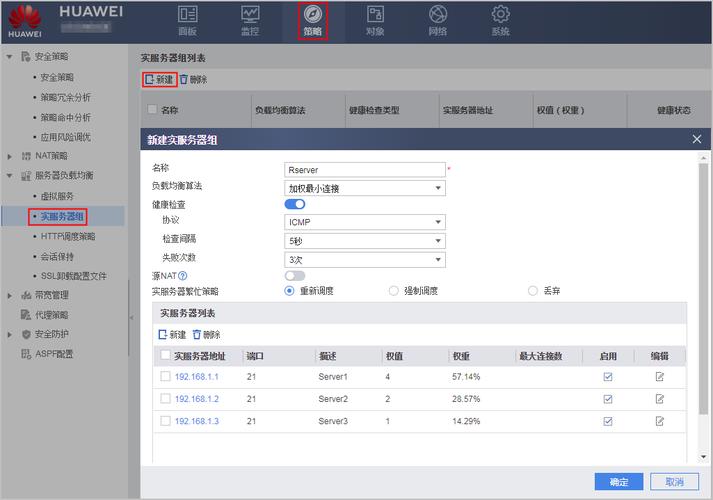Open 应用风险调优 in sidebar

tap(65, 137)
